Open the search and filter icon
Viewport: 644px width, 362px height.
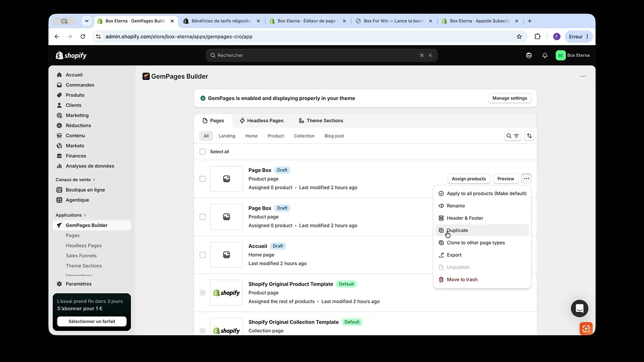pos(512,136)
